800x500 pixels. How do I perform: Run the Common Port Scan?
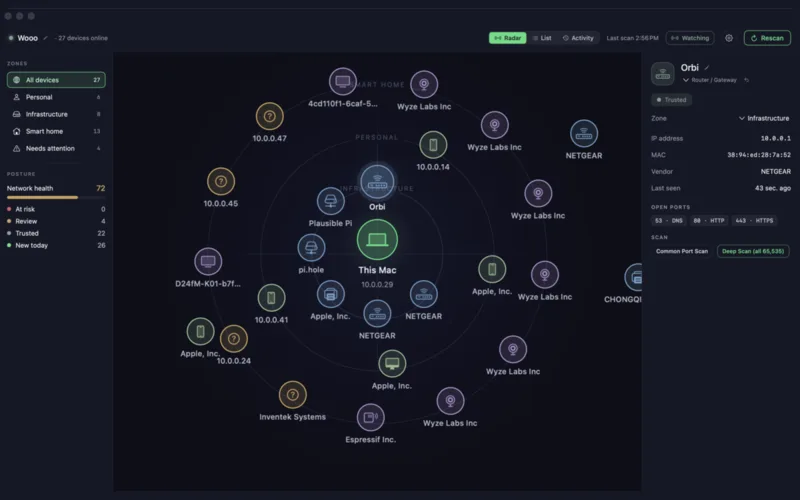pos(682,251)
